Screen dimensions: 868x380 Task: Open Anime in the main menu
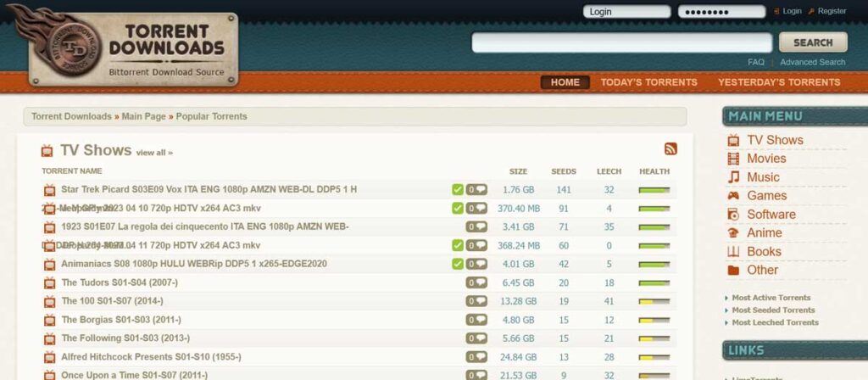coord(765,232)
